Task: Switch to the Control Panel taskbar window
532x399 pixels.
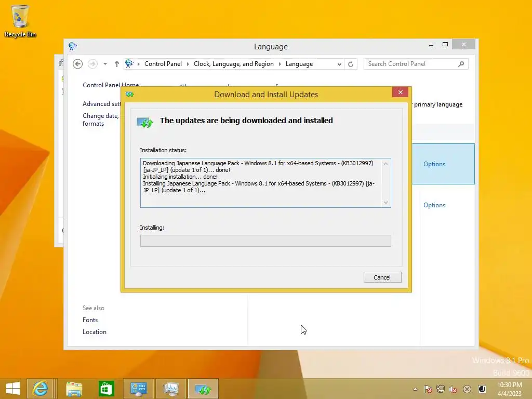Action: pos(138,389)
